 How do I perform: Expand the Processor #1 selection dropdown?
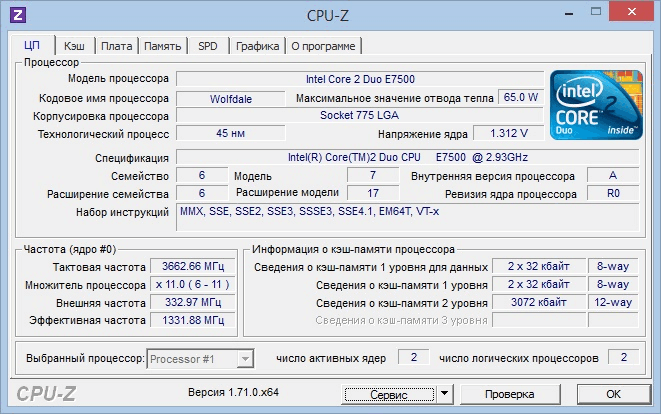[x=243, y=358]
